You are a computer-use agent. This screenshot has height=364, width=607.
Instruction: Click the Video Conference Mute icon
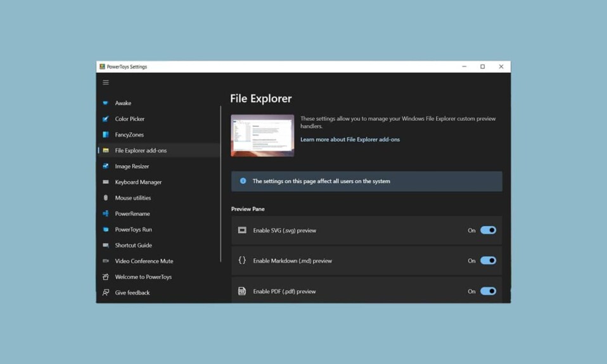106,261
